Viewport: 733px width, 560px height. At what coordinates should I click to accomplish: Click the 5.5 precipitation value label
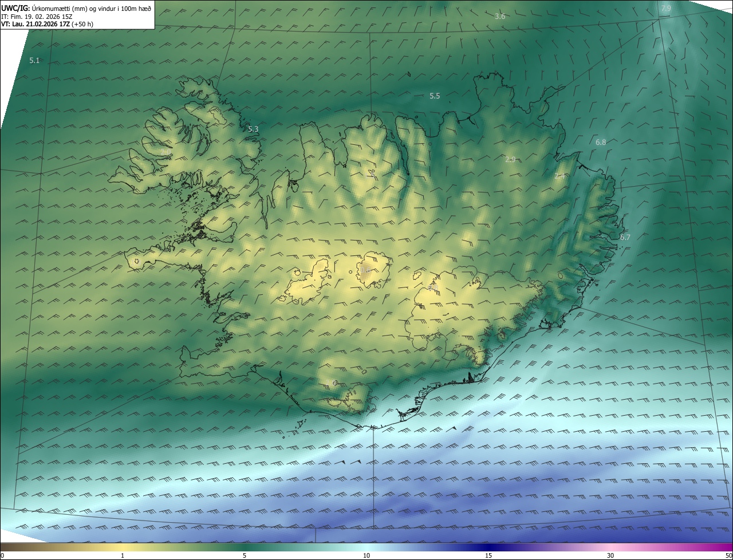click(435, 96)
